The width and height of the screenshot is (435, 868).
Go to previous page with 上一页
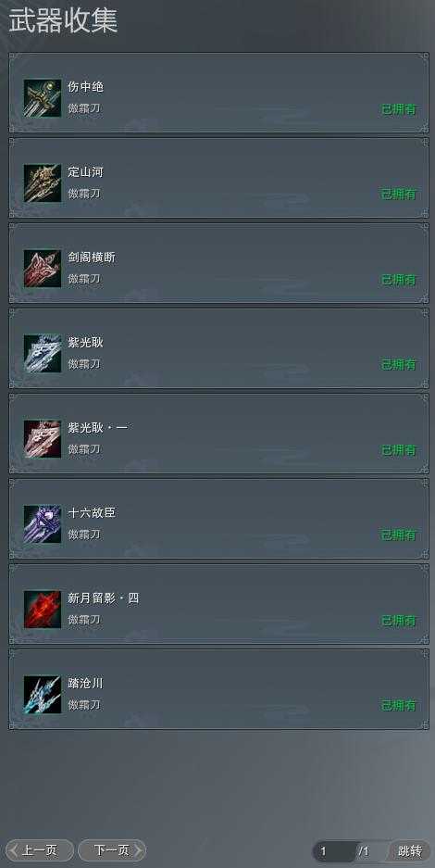(x=39, y=850)
